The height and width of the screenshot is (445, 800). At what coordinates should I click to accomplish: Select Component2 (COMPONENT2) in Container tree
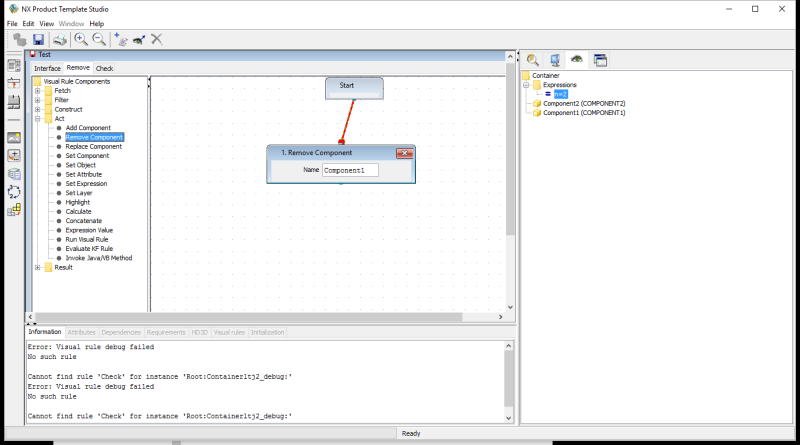pyautogui.click(x=584, y=104)
